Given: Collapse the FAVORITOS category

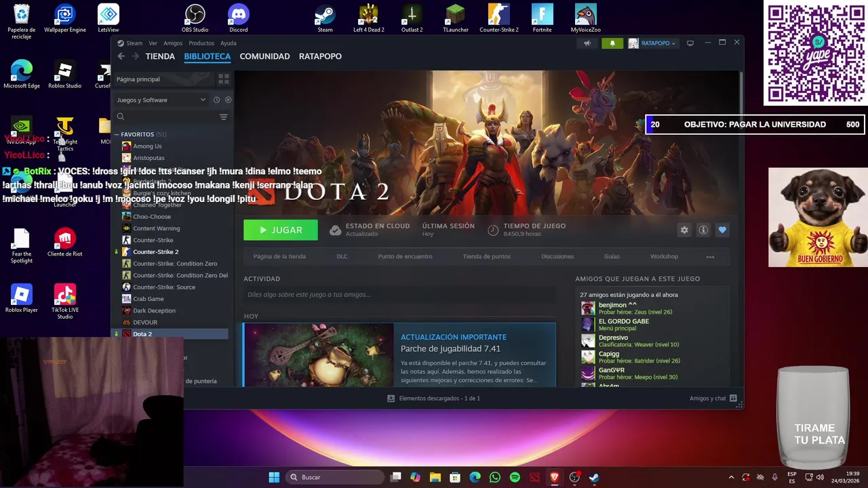Looking at the screenshot, I should [x=117, y=134].
